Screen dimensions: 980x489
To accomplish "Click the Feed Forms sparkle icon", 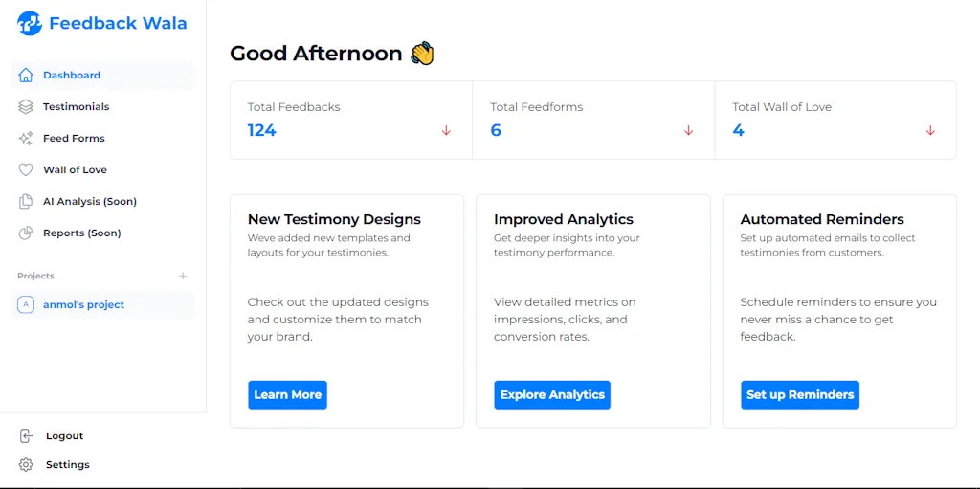I will pos(26,138).
